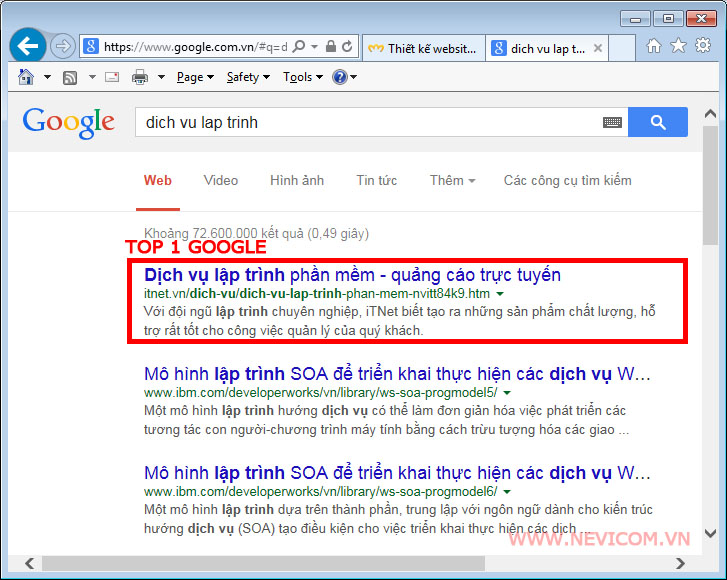The image size is (727, 580).
Task: Click in the Google search text field
Action: tap(370, 122)
